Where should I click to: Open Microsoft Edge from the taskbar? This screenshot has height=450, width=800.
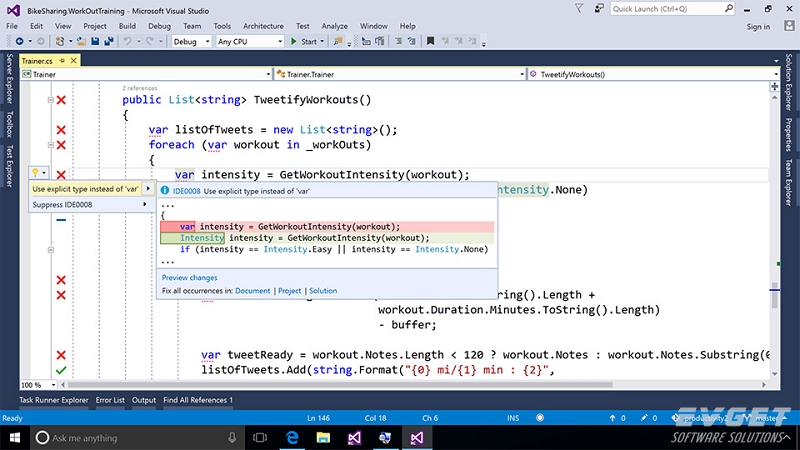292,438
